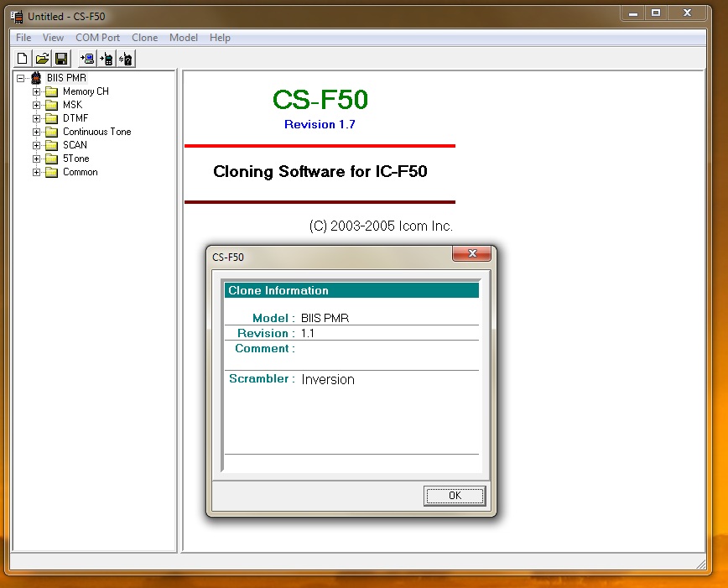The height and width of the screenshot is (588, 728).
Task: Expand the Continuous Tone node
Action: [x=37, y=132]
